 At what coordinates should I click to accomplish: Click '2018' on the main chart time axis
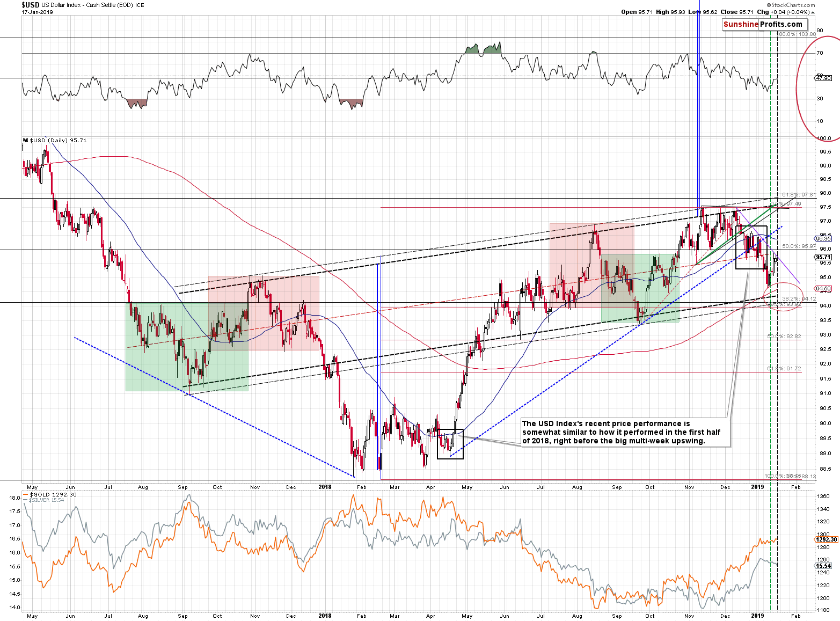tap(325, 487)
